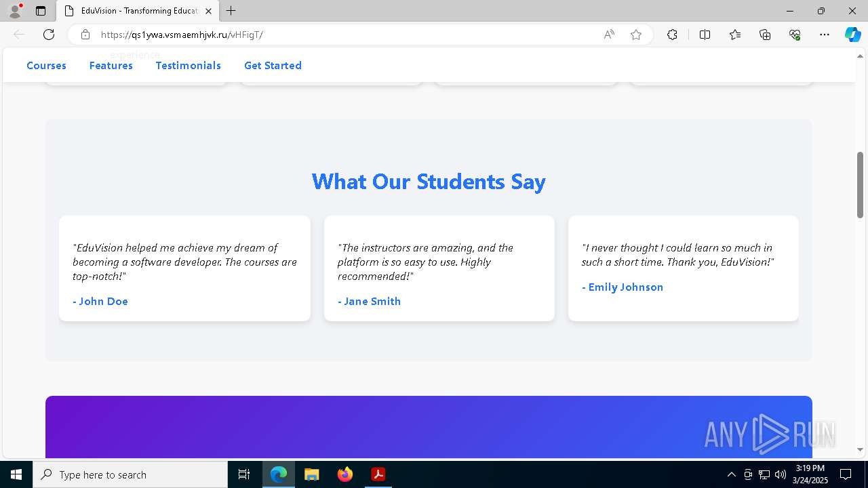Minimize the browser window
The image size is (868, 488).
click(790, 11)
